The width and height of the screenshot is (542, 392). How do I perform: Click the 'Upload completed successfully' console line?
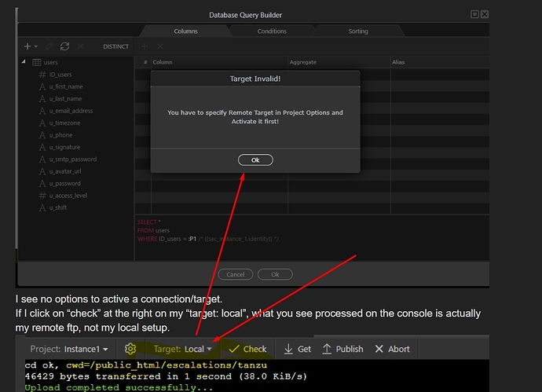pos(119,387)
